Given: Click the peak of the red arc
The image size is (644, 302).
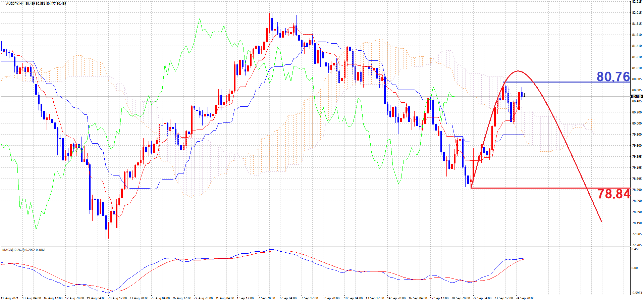Looking at the screenshot, I should [518, 71].
